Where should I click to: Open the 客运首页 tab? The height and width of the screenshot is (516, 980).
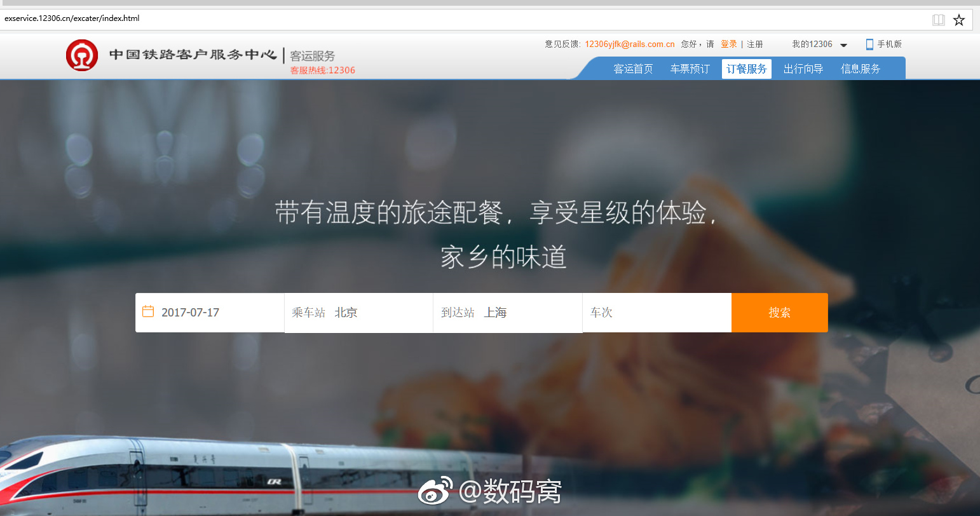click(633, 69)
